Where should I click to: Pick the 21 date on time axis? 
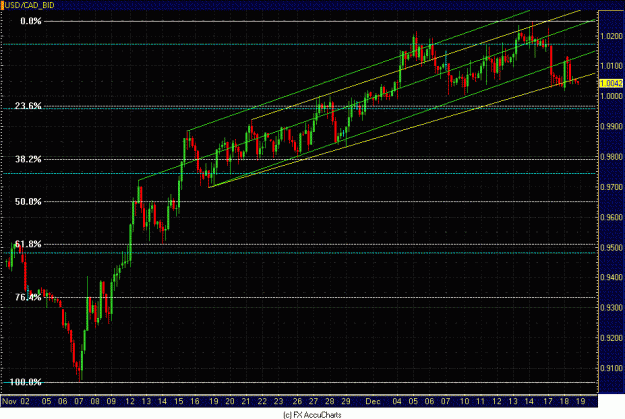[246, 401]
